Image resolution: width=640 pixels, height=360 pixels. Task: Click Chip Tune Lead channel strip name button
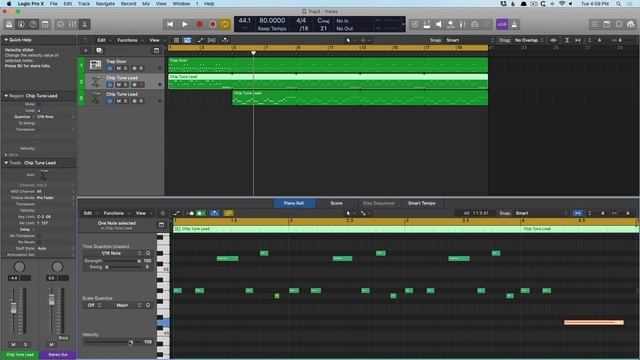[x=20, y=354]
